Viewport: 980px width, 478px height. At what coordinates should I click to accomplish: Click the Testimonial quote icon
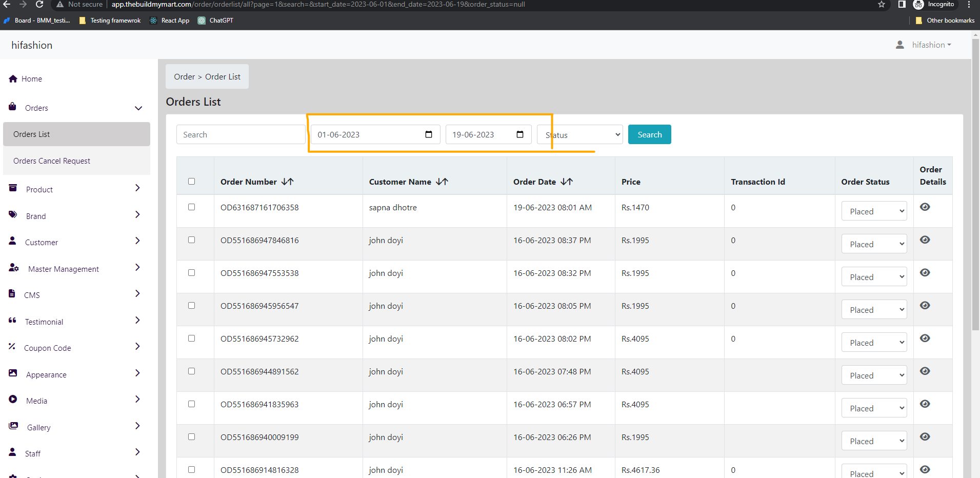tap(12, 321)
